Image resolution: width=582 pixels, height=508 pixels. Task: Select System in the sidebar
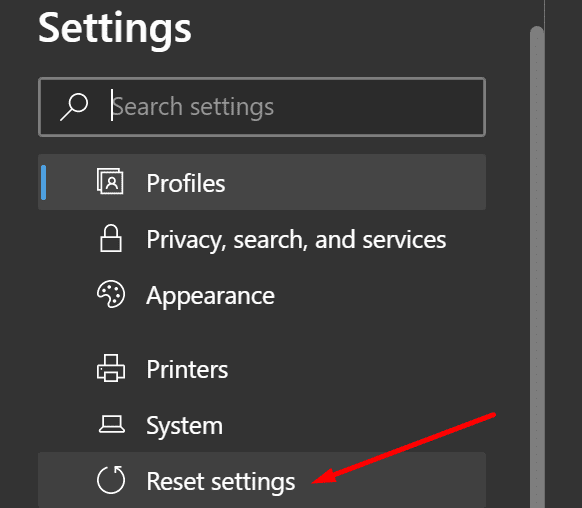click(x=262, y=425)
